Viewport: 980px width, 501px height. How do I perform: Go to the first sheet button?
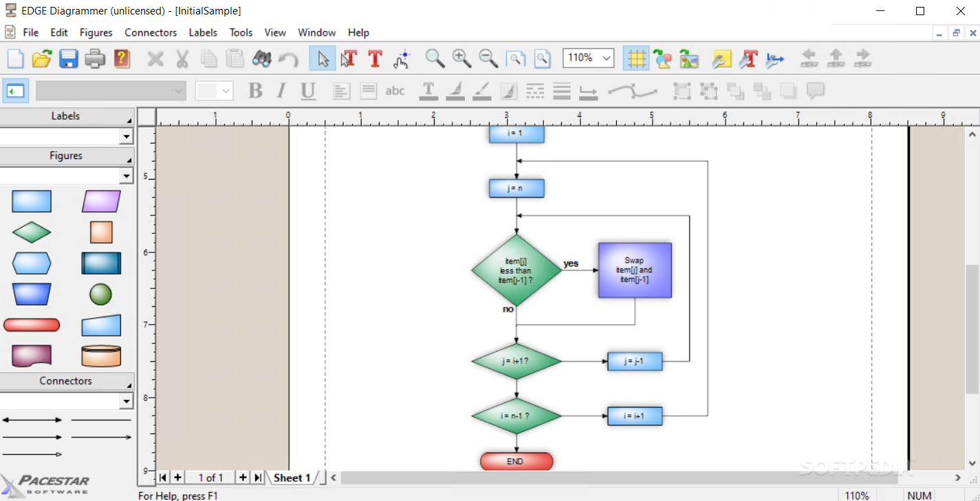(164, 478)
